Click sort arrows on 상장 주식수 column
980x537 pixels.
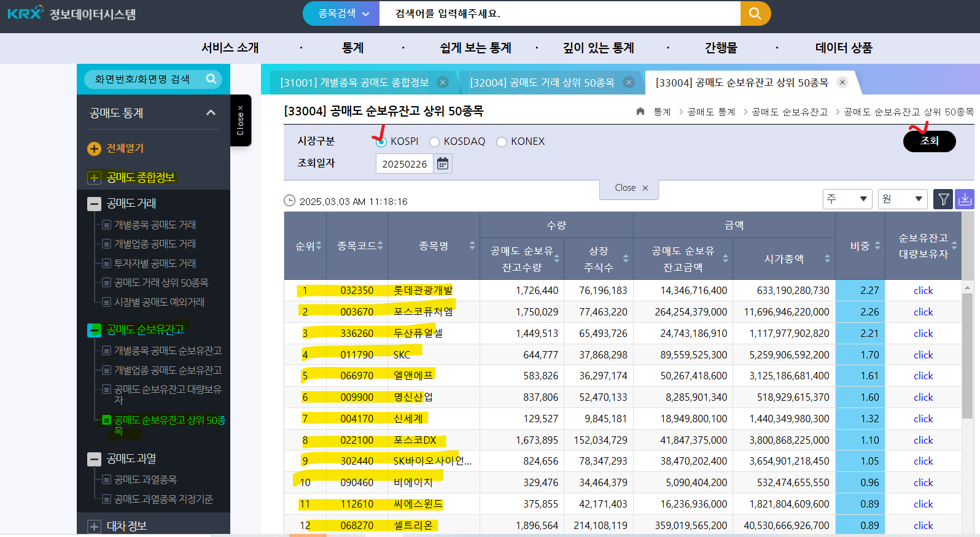[x=626, y=258]
